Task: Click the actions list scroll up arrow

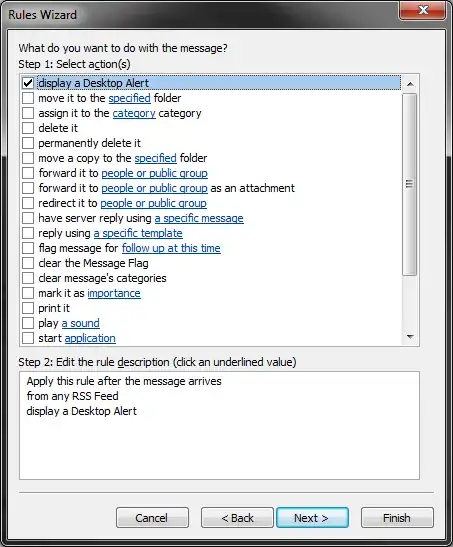Action: [x=410, y=84]
